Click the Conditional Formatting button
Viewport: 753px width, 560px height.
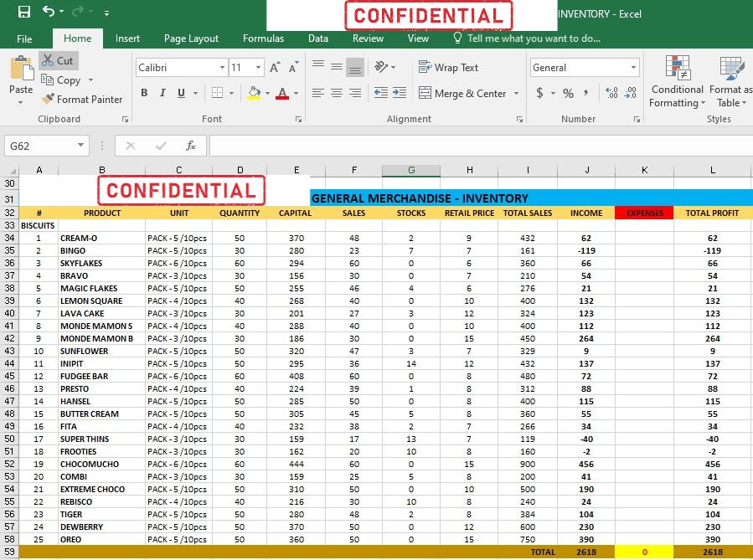[677, 82]
